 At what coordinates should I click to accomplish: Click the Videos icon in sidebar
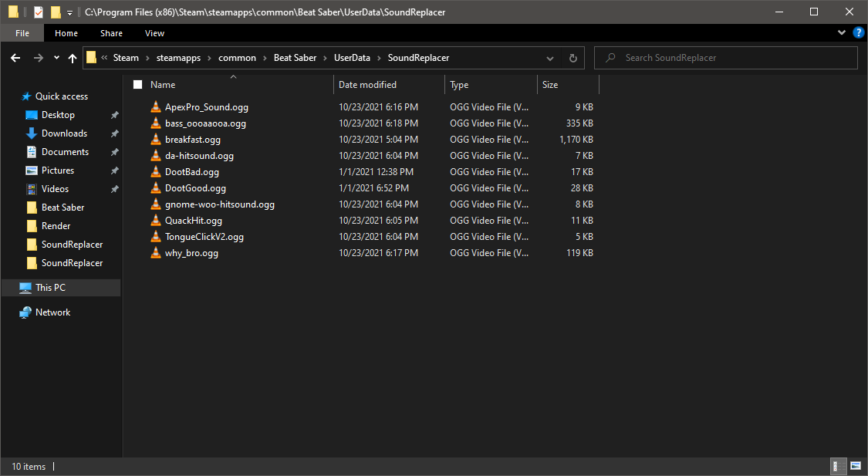(32, 189)
